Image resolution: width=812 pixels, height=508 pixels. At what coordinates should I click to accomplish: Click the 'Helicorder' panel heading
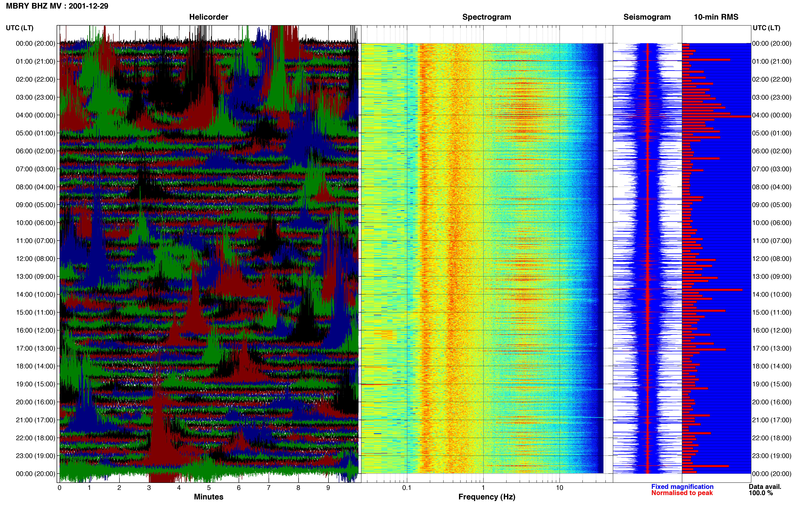(209, 17)
